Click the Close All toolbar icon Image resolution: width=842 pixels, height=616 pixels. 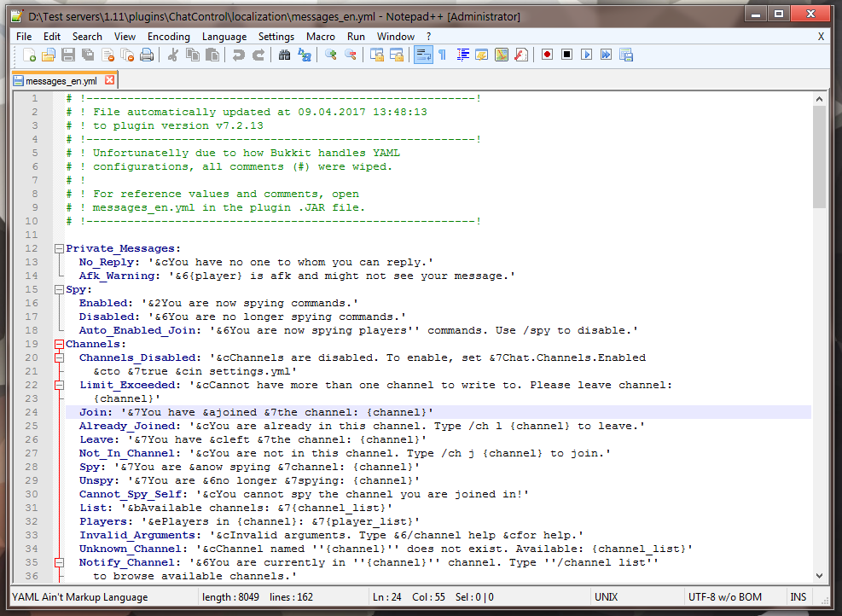pyautogui.click(x=127, y=55)
